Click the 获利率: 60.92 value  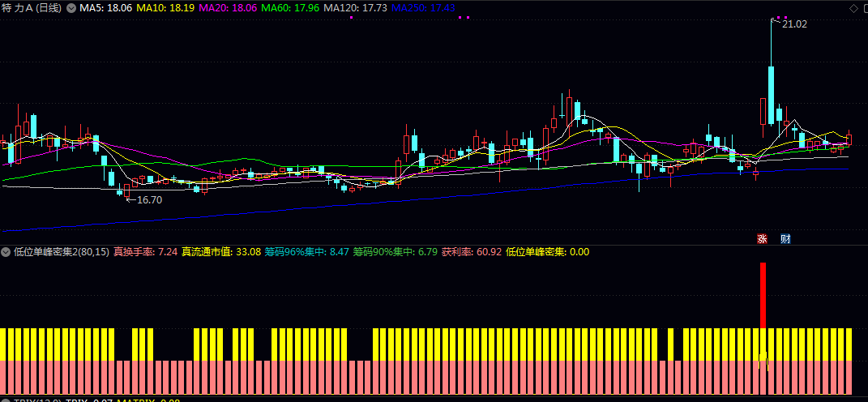click(x=472, y=252)
